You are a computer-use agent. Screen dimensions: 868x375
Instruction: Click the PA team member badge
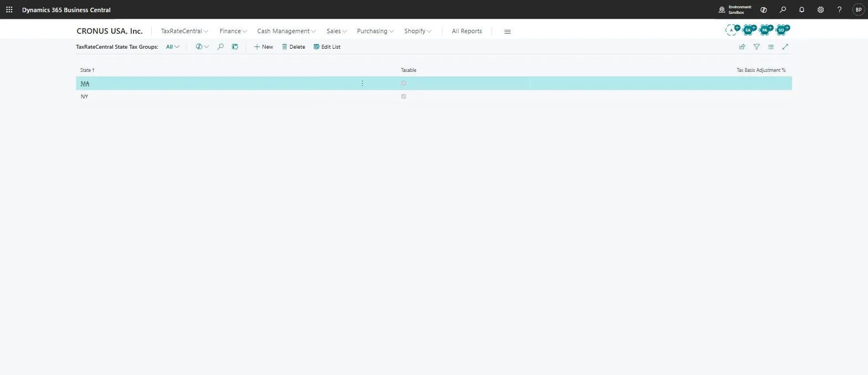click(766, 30)
